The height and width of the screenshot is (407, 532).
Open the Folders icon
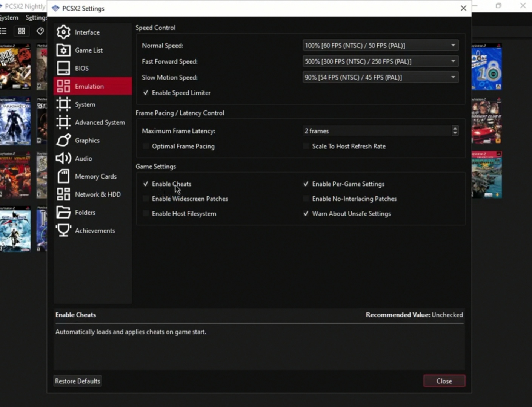pyautogui.click(x=63, y=213)
